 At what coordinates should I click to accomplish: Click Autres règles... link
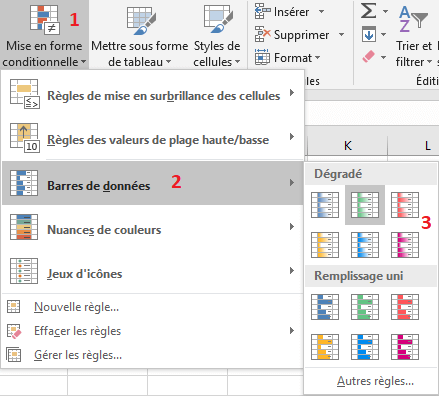coord(375,381)
